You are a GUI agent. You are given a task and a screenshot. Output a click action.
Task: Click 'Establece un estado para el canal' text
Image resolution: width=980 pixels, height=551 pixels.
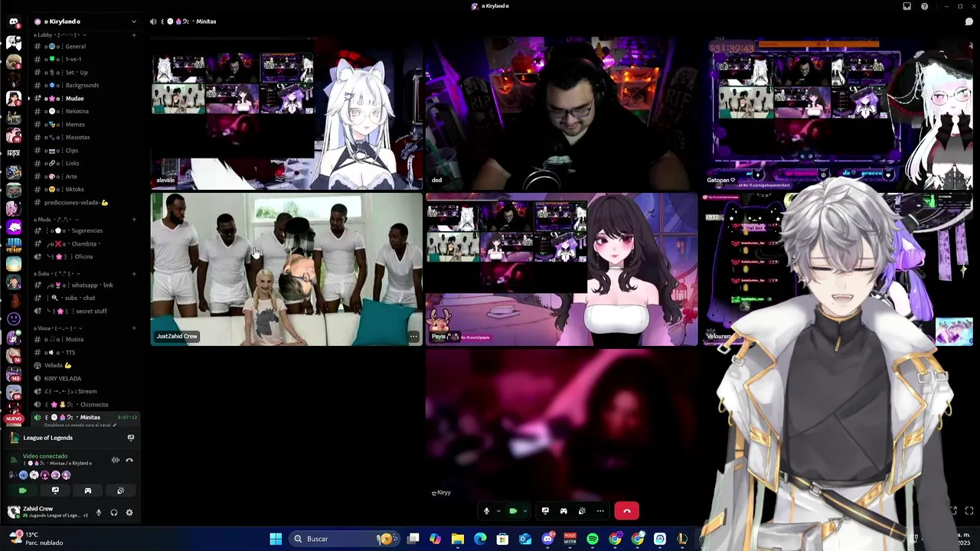pos(77,425)
